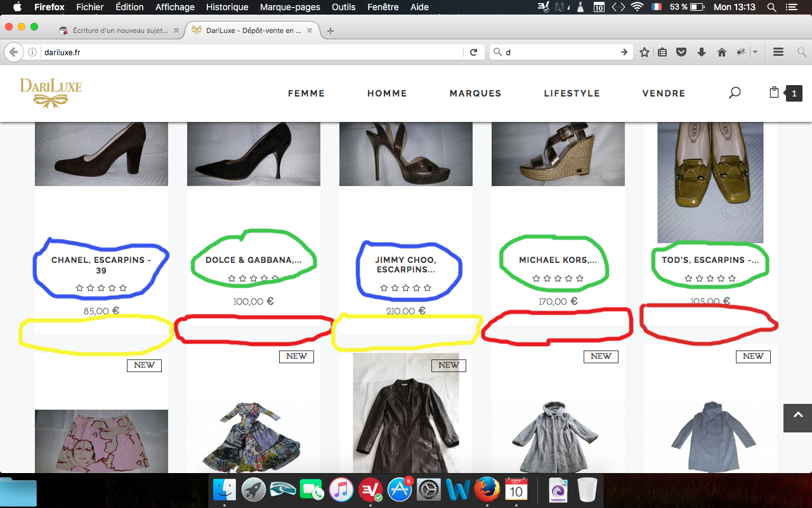Open Tod's, Escarpins product link
812x508 pixels.
point(710,260)
